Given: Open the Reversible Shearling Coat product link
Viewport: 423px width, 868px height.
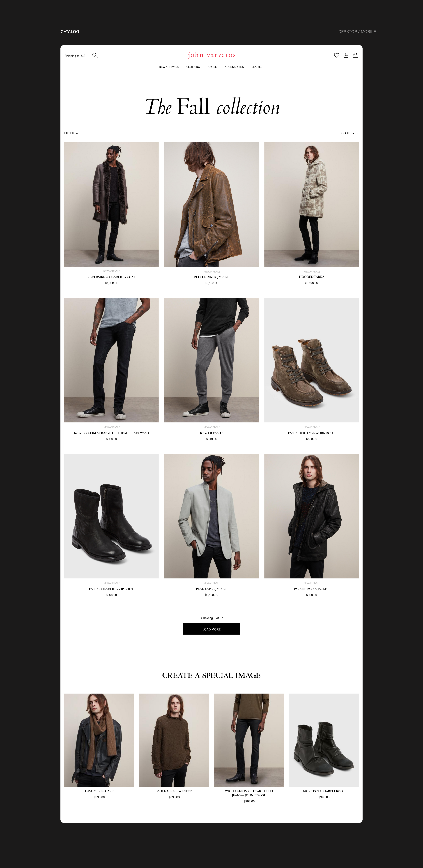Looking at the screenshot, I should pyautogui.click(x=111, y=277).
